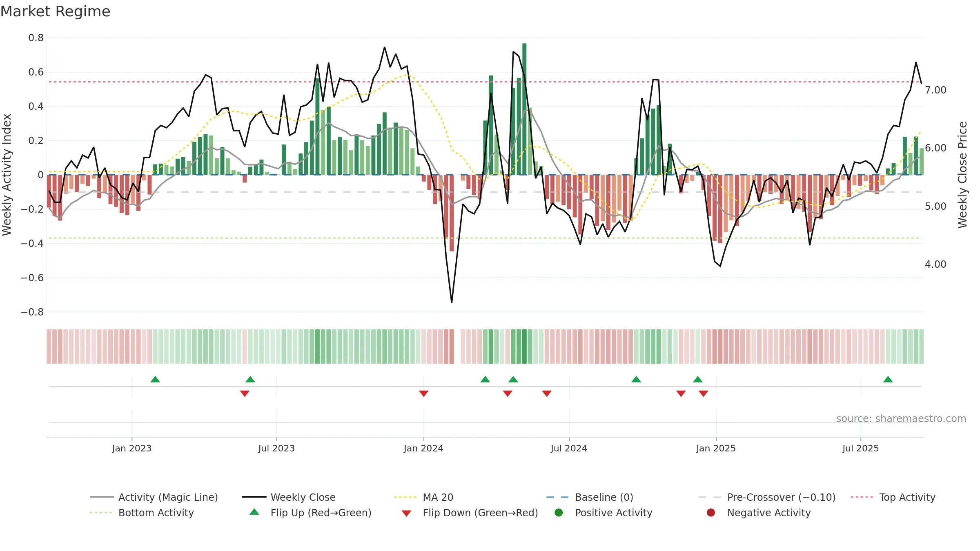Image resolution: width=980 pixels, height=551 pixels.
Task: Click the Jan 2024 x-axis label
Action: pos(423,448)
